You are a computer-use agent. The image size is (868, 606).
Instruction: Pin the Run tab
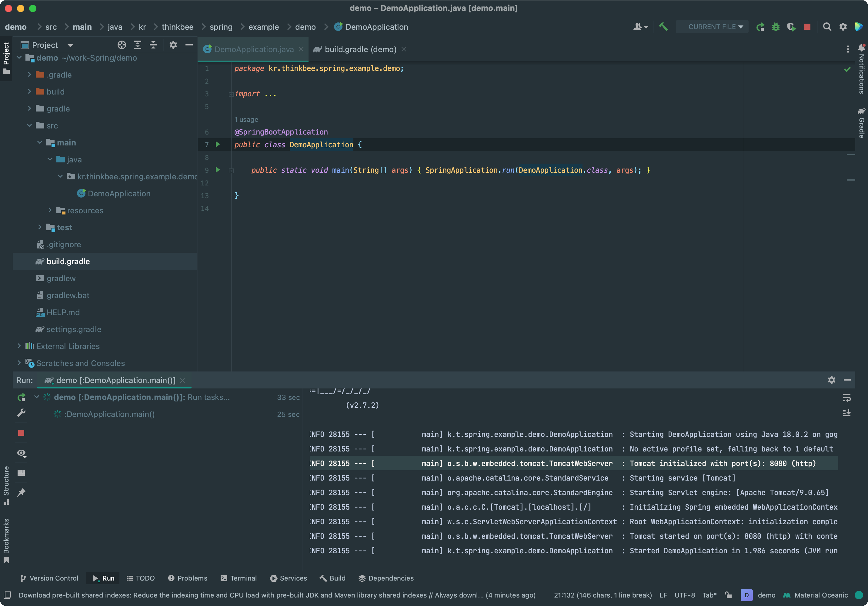click(22, 492)
